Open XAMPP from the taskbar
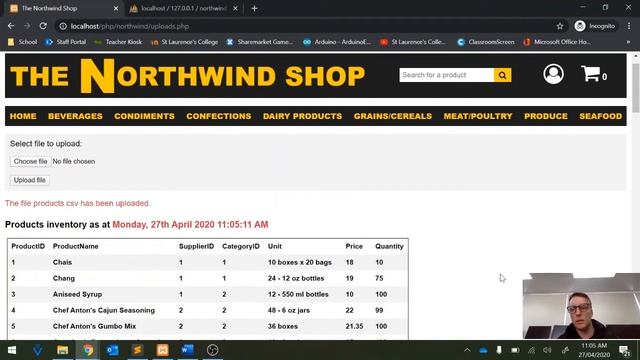 coord(162,350)
